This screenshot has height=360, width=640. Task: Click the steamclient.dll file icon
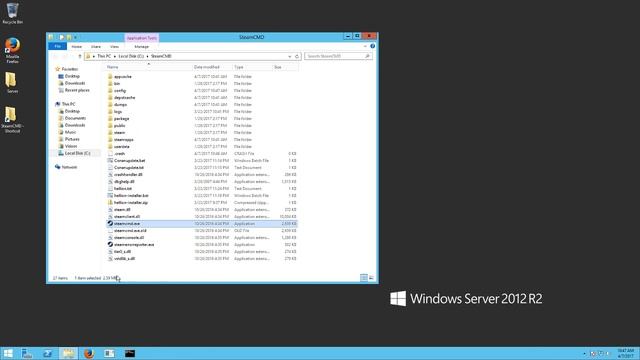pos(110,217)
